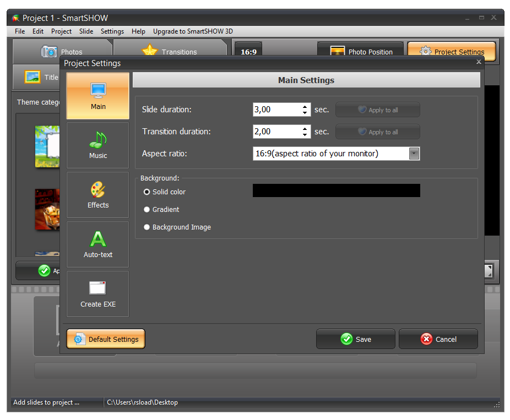
Task: Select the Background Image option
Action: (x=147, y=227)
